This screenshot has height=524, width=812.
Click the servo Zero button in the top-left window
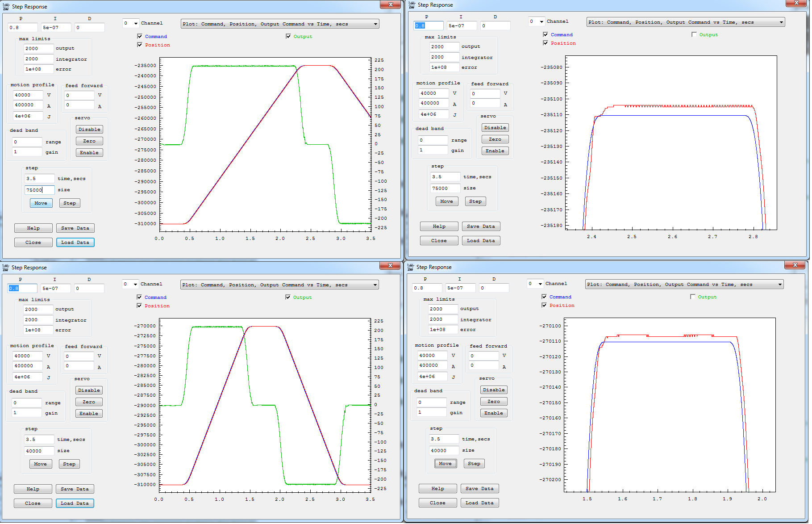(x=89, y=141)
